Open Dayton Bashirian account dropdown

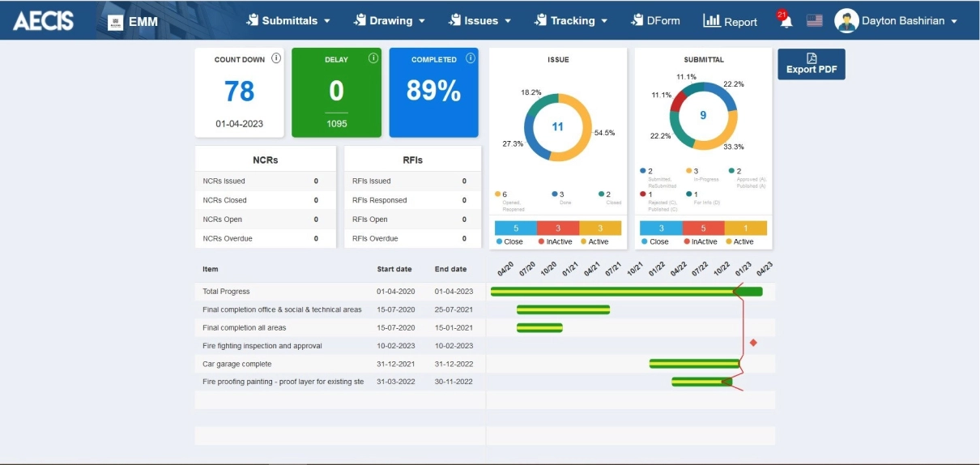[x=908, y=21]
